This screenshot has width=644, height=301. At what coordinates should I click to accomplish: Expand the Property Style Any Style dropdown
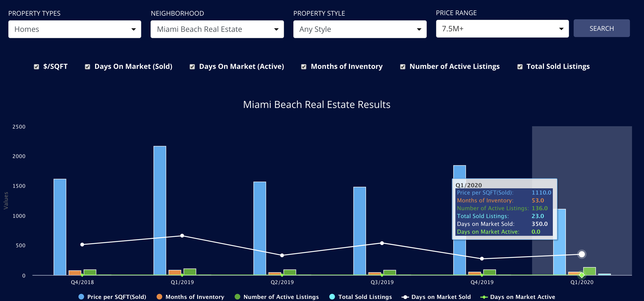(360, 29)
